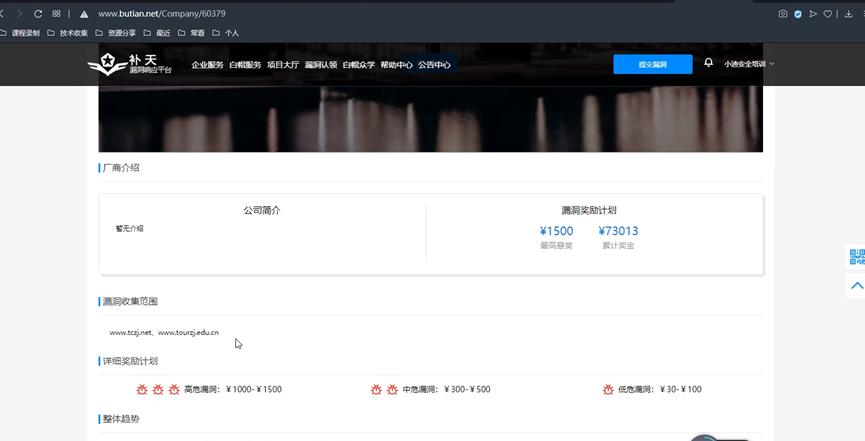Open 公告中心 nav item
865x441 pixels.
pyautogui.click(x=434, y=65)
